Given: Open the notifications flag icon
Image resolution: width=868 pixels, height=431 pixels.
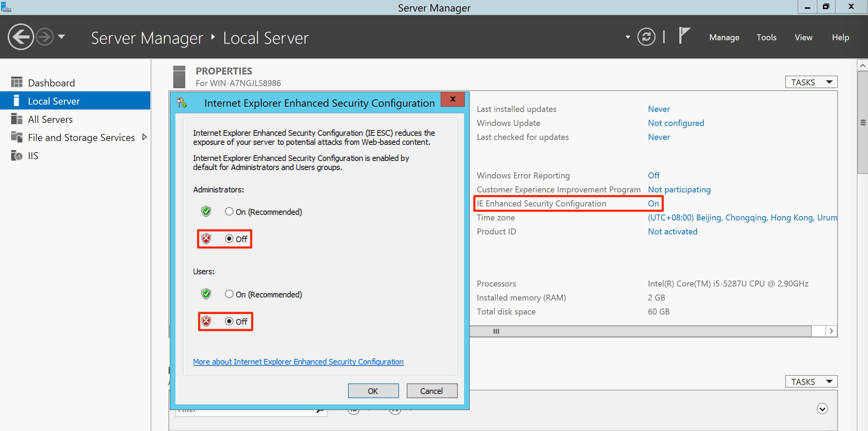Looking at the screenshot, I should point(684,36).
